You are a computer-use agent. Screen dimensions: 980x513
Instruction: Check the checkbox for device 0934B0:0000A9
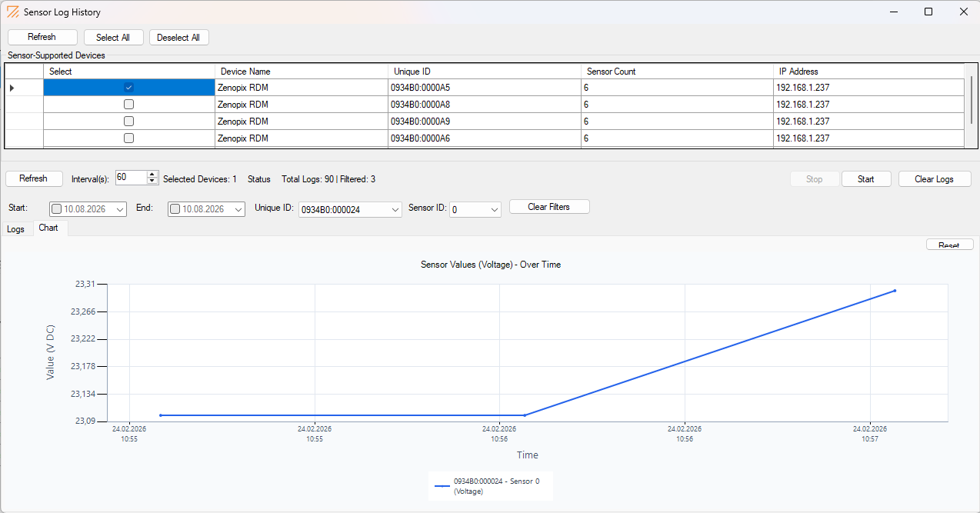[x=128, y=122]
